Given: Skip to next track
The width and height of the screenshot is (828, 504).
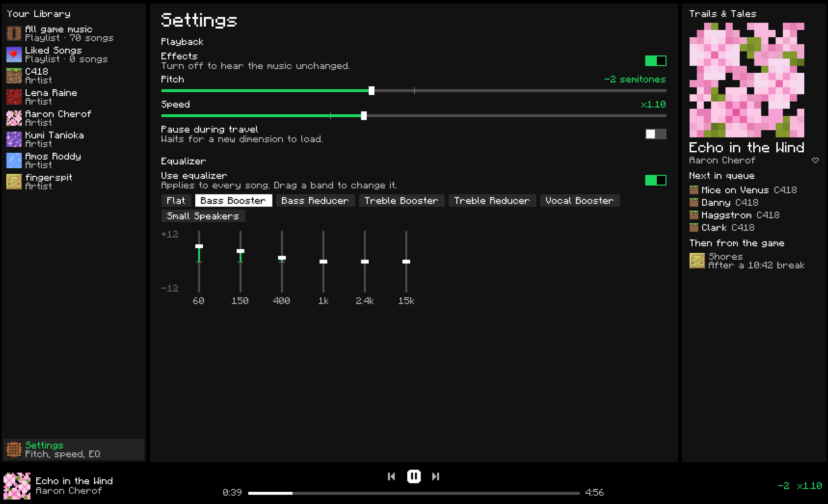Looking at the screenshot, I should 436,476.
